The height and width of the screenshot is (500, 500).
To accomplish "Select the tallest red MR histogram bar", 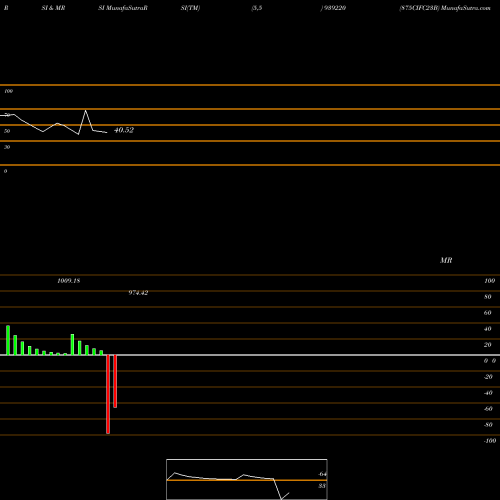I will click(x=108, y=394).
